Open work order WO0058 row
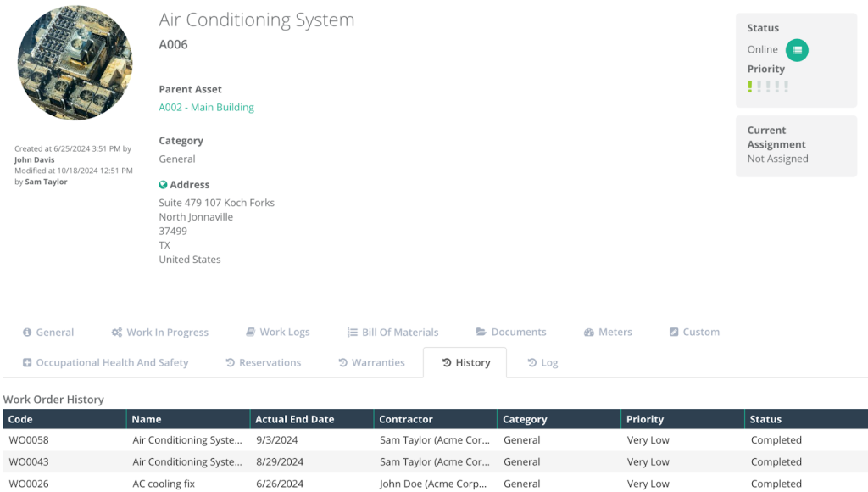Image resolution: width=868 pixels, height=492 pixels. click(29, 440)
